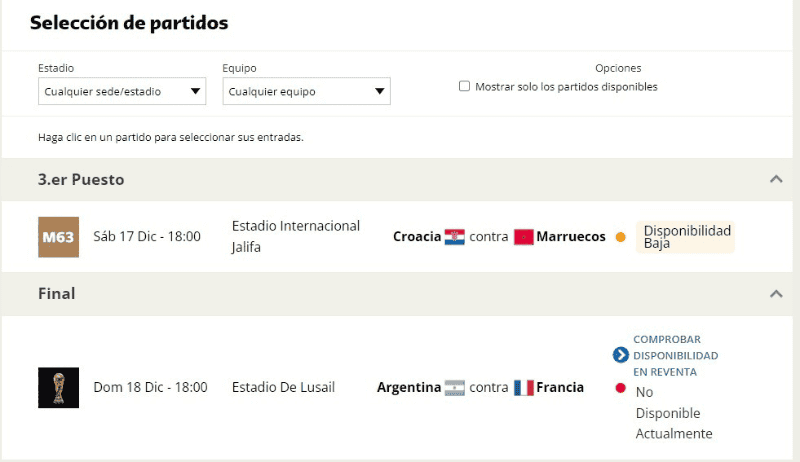
Task: Enable 'Mostrar solo los partidos disponibles' checkbox
Action: point(464,86)
